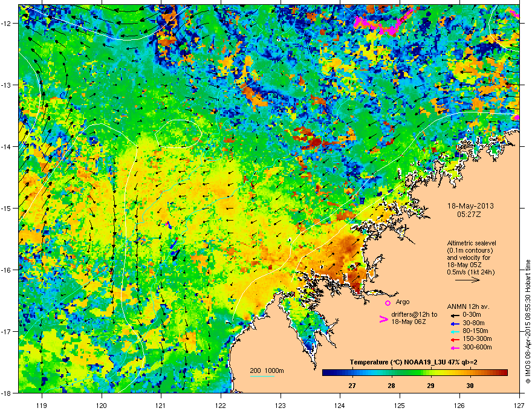Click the longitude axis label '122'
Image resolution: width=532 pixels, height=411 pixels.
[221, 405]
